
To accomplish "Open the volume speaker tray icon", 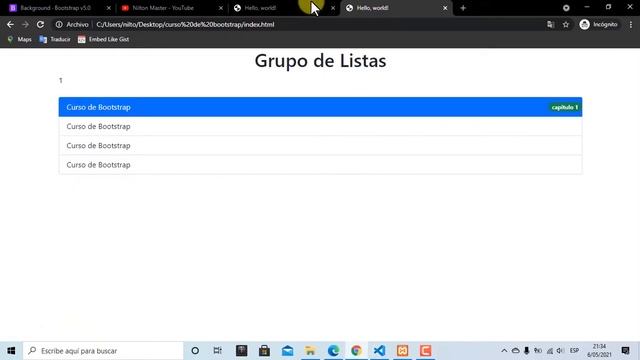I will tap(560, 351).
